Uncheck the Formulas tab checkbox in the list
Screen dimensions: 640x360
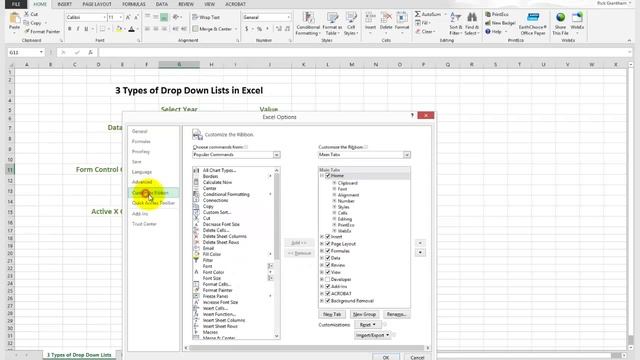328,251
